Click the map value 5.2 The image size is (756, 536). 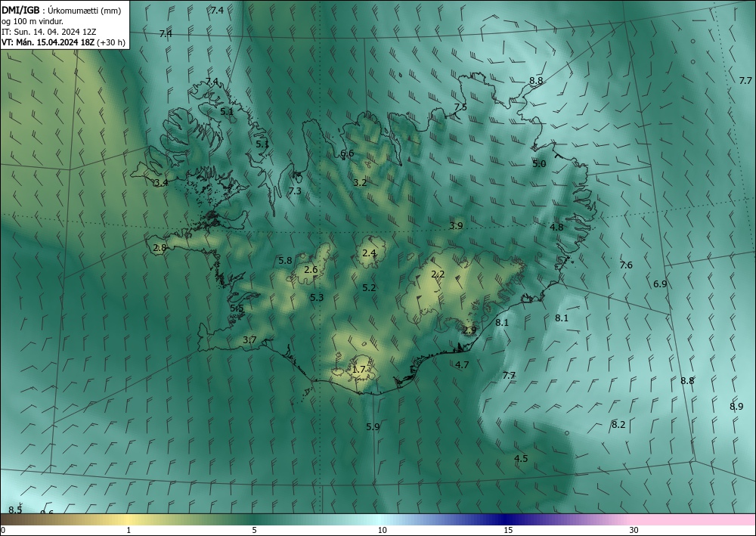click(x=369, y=288)
